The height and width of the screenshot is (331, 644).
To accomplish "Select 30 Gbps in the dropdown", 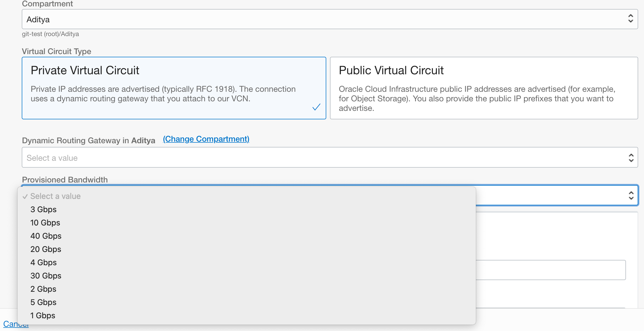I will click(46, 276).
